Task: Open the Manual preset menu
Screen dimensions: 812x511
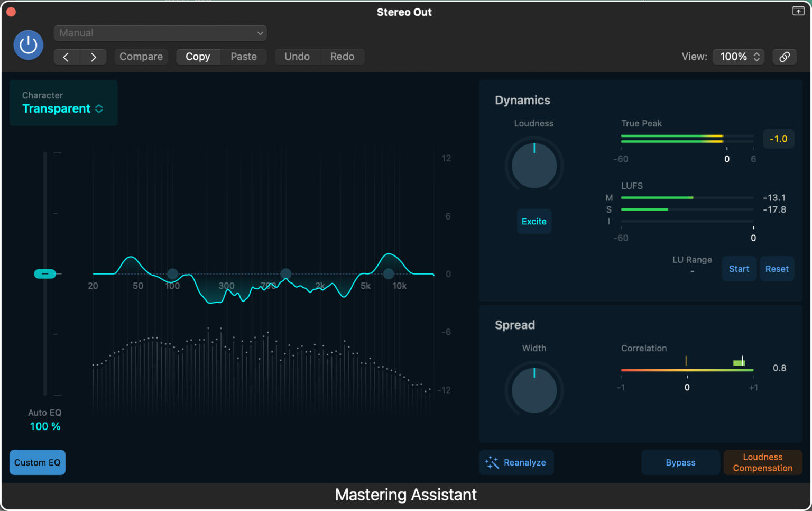Action: point(160,33)
